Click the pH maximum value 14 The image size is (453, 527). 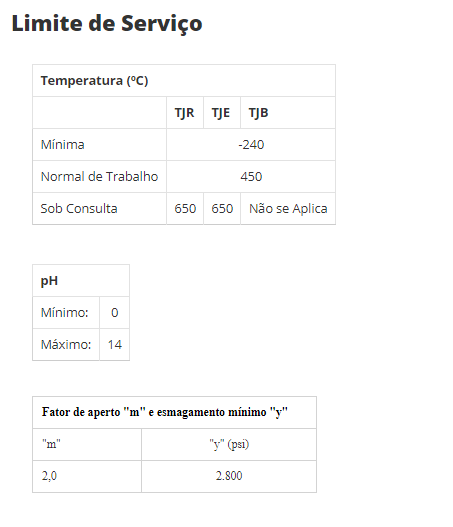click(115, 345)
